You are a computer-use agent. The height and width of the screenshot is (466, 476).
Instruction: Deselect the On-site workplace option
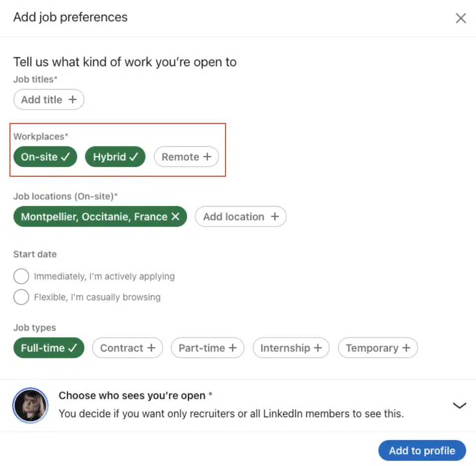point(45,157)
